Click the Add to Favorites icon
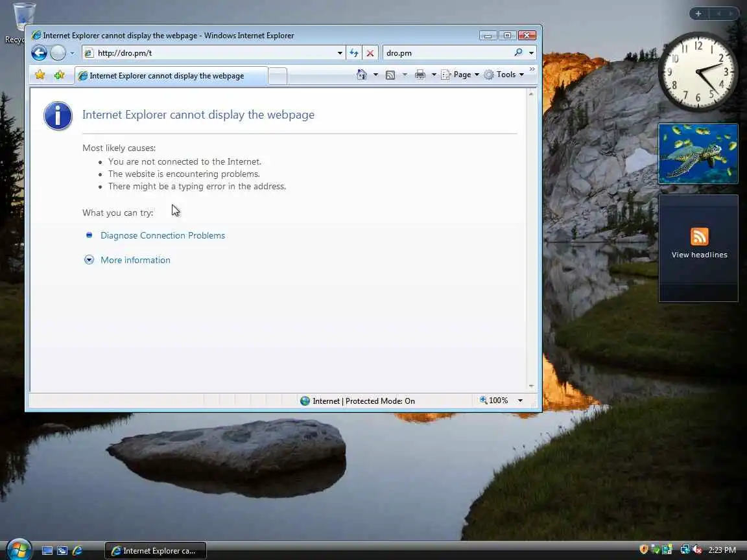Image resolution: width=747 pixels, height=560 pixels. (x=59, y=75)
